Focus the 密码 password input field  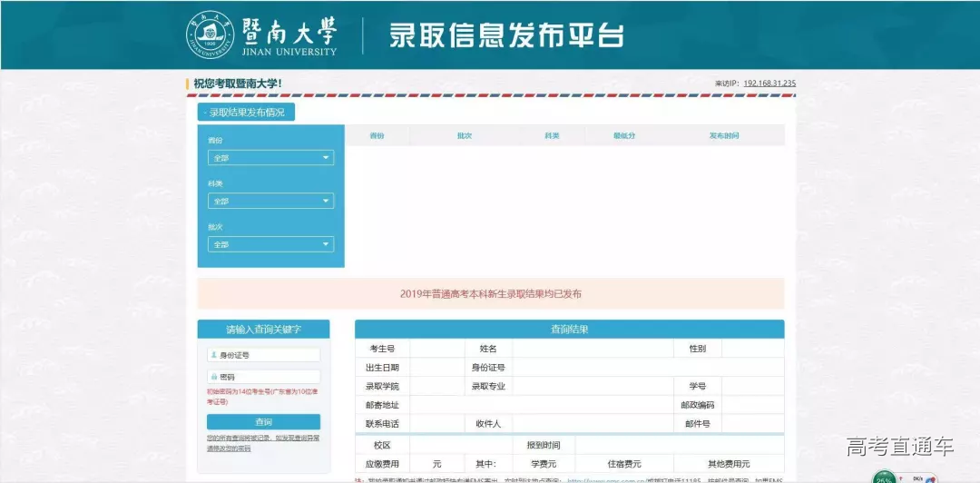pyautogui.click(x=268, y=377)
